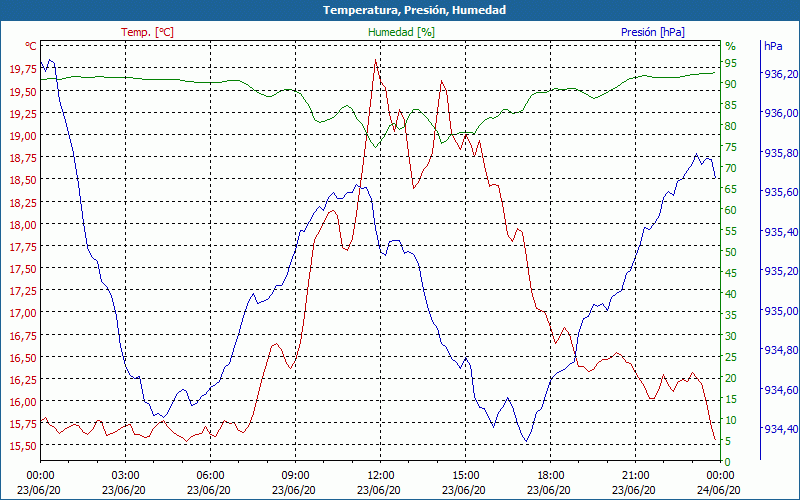Select the 18:00 time axis label
Screen dimensions: 800x500
tap(551, 476)
